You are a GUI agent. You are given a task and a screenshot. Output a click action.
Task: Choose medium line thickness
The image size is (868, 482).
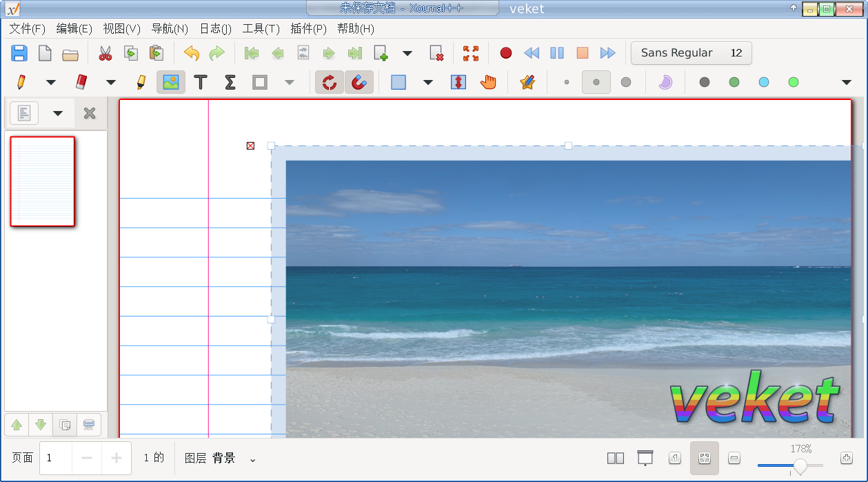click(x=596, y=82)
